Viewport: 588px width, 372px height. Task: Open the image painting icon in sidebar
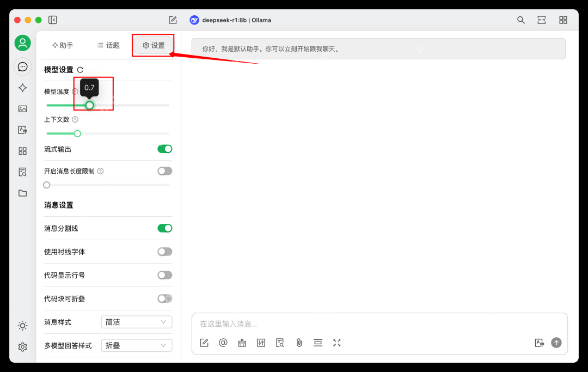pos(22,109)
